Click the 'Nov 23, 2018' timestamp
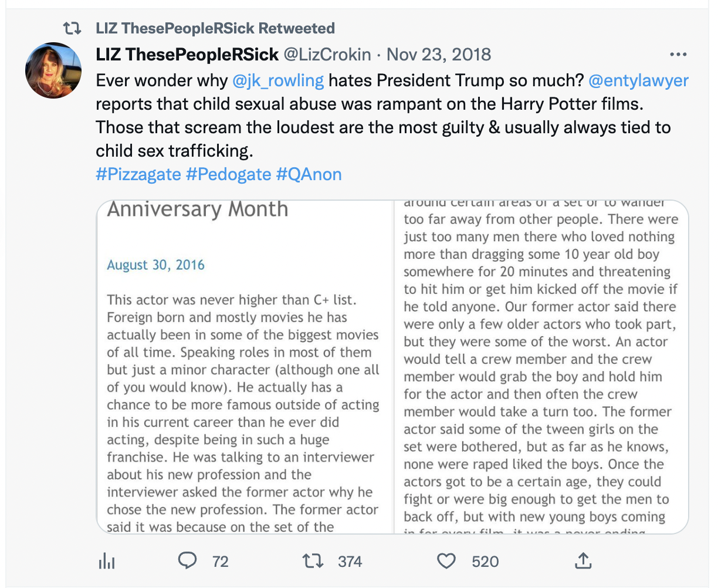 437,54
